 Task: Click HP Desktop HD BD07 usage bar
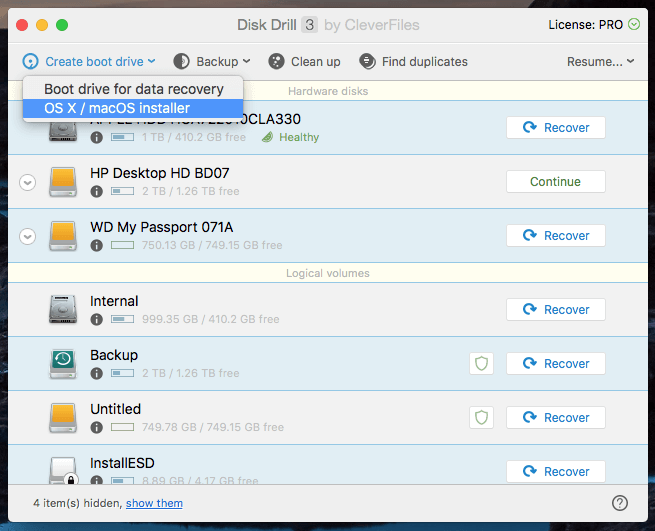(122, 191)
